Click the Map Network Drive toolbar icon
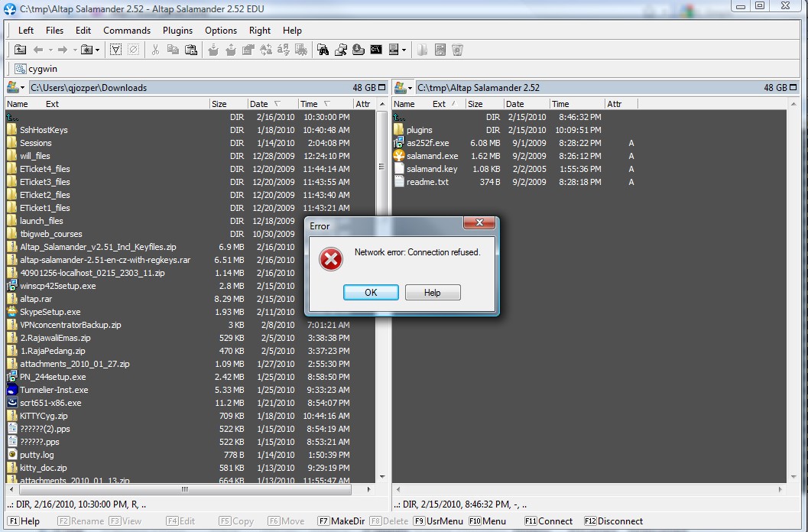Screen dimensions: 808x532 [359, 50]
